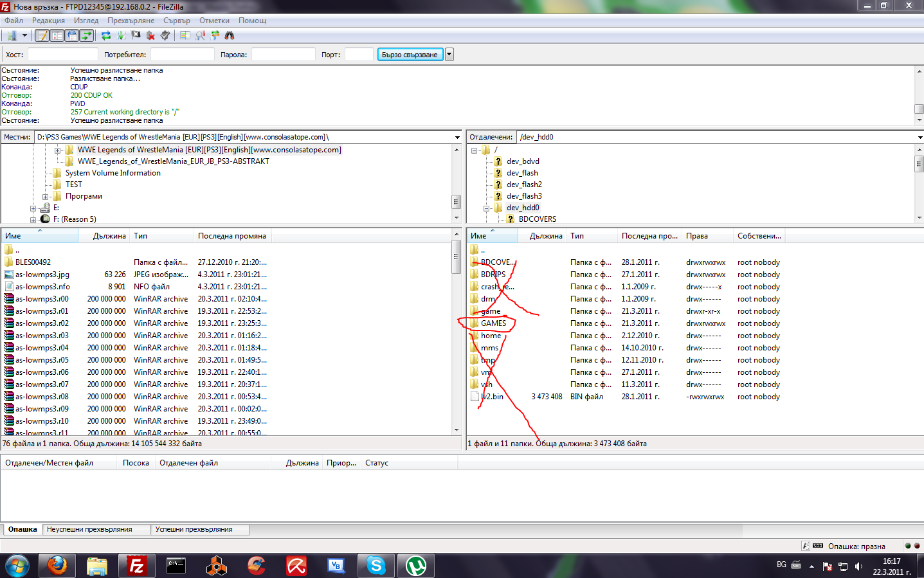Screen dimensions: 924x578
Task: Collapse the dev_hdd0 tree node
Action: pyautogui.click(x=487, y=208)
